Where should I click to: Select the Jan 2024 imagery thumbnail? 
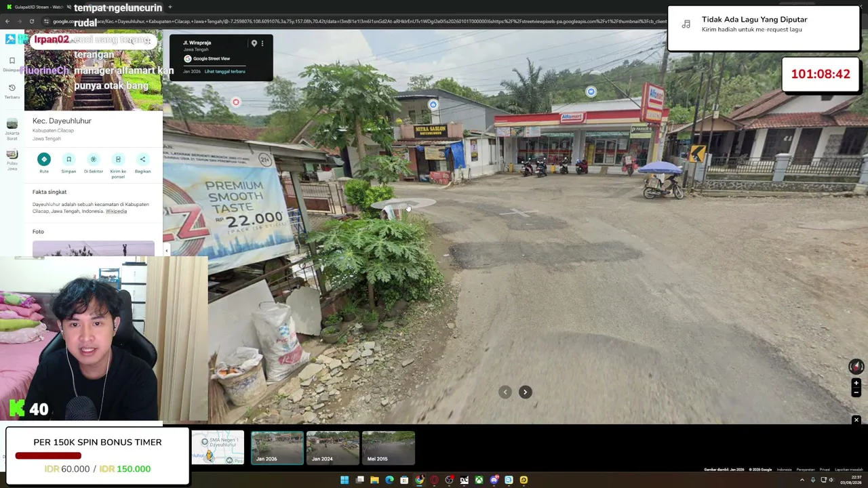point(333,448)
